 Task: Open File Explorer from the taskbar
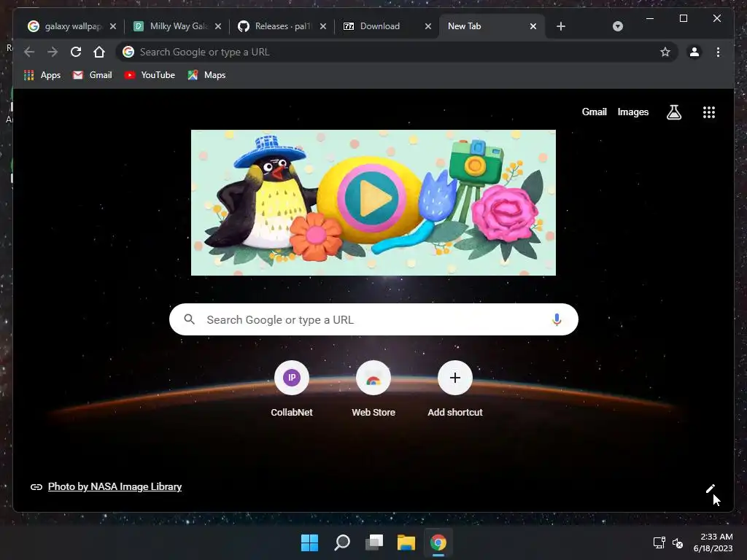click(406, 542)
